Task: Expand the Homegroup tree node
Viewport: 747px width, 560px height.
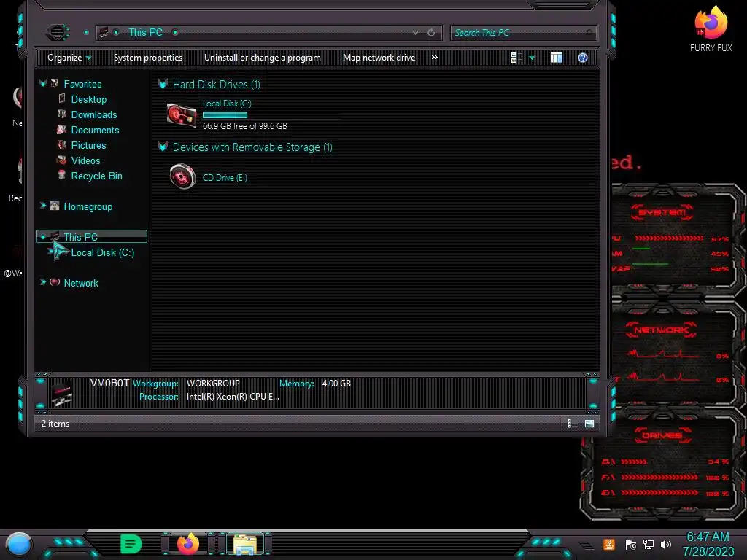Action: click(x=43, y=206)
